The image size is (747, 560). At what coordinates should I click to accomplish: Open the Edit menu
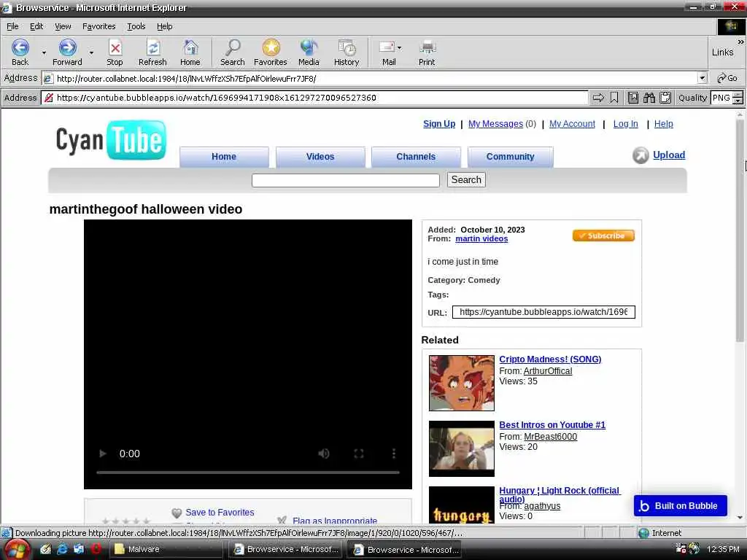36,26
